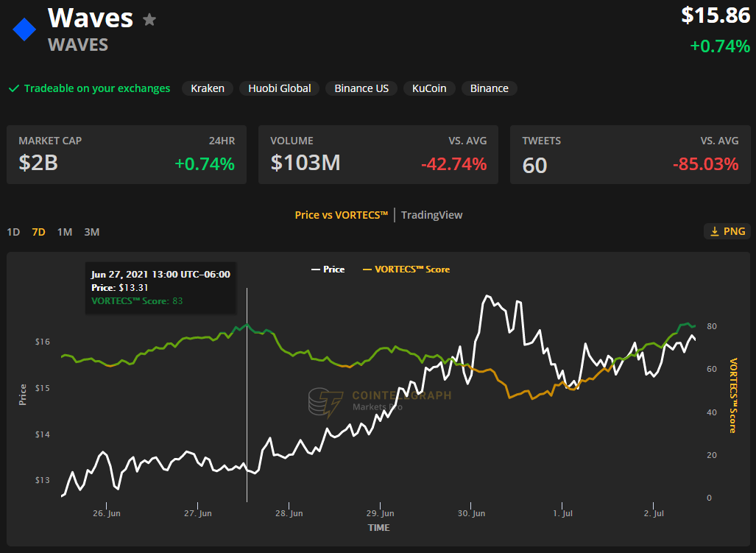Open the TradingView chart tab
Viewport: 756px width, 553px height.
431,215
